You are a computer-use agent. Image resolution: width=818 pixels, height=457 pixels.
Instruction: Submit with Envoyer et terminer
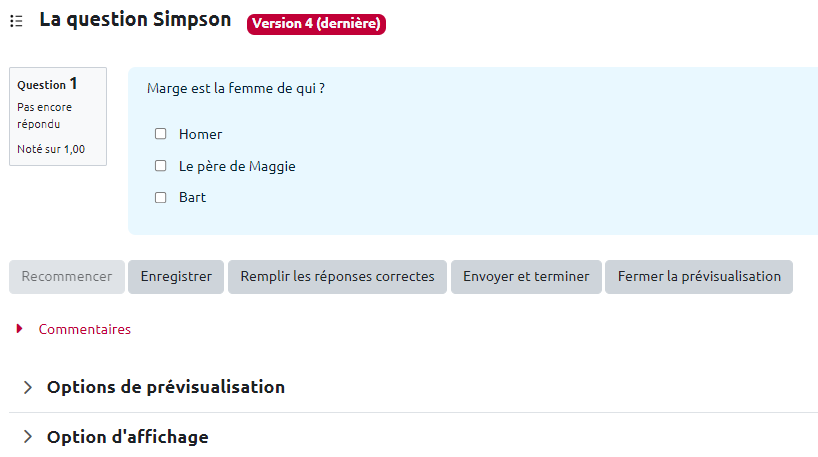526,277
